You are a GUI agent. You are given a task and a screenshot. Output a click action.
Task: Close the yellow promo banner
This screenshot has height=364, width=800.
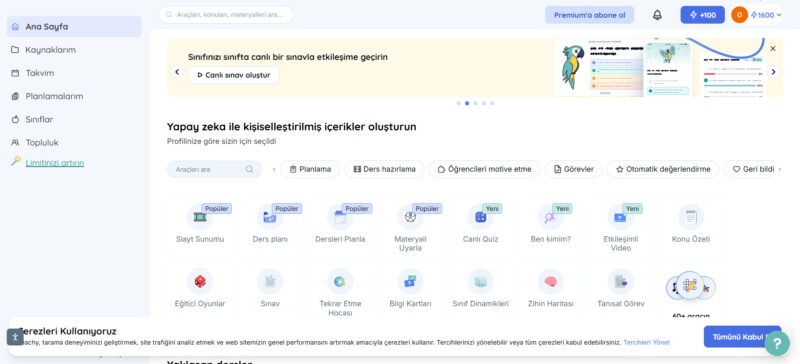pos(773,48)
